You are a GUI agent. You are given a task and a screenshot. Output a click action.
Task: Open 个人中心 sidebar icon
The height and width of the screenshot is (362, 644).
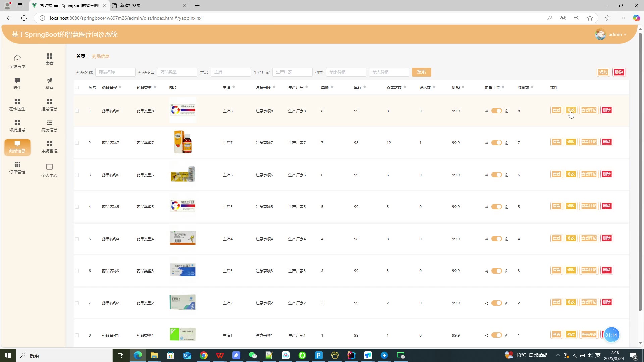49,170
